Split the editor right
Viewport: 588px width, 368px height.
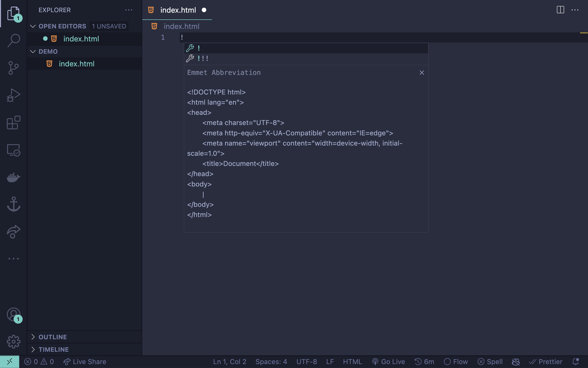560,10
